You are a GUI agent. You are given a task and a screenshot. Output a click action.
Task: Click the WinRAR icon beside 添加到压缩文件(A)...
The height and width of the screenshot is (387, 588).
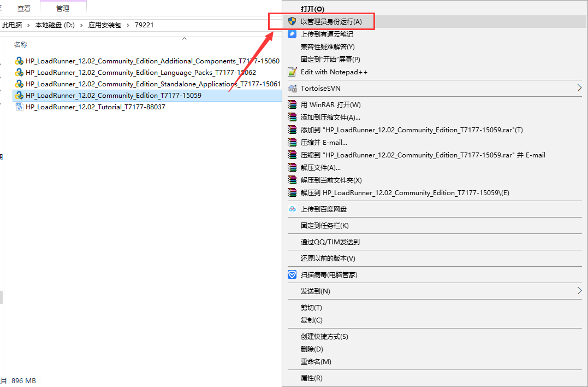pos(292,117)
